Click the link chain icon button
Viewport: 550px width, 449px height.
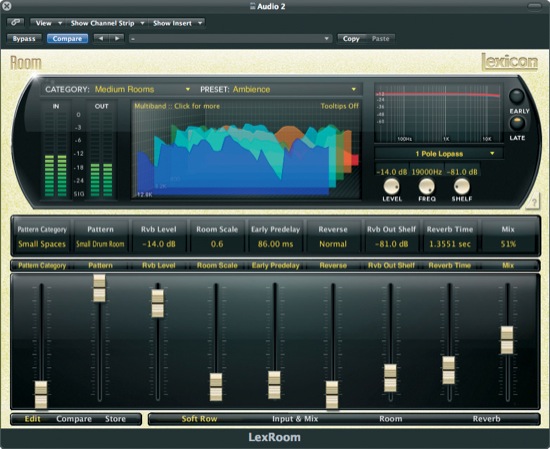pyautogui.click(x=15, y=23)
